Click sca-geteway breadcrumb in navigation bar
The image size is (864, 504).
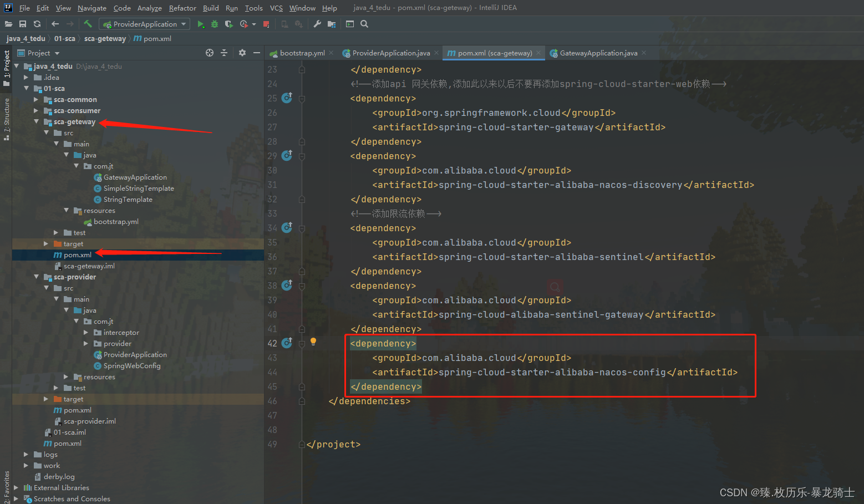click(x=105, y=38)
